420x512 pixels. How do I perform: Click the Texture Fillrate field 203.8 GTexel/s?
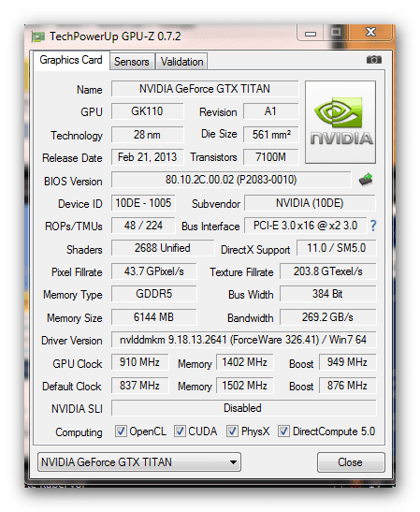327,271
